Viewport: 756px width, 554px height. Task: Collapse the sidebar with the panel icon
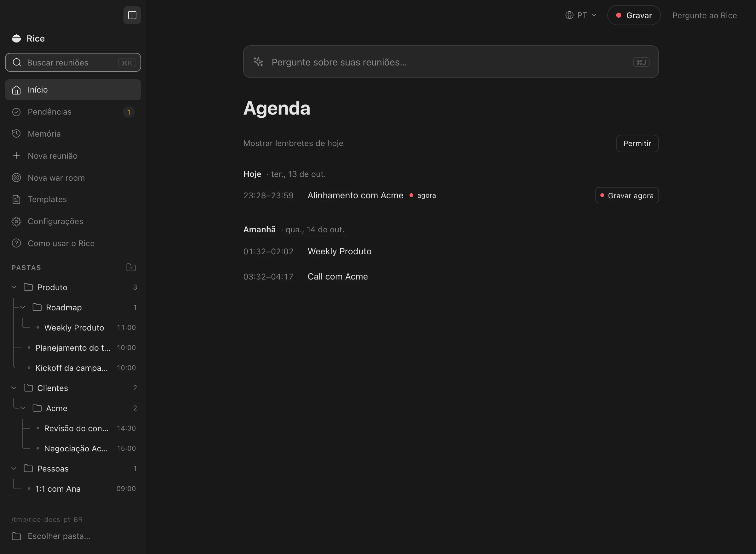[x=132, y=15]
